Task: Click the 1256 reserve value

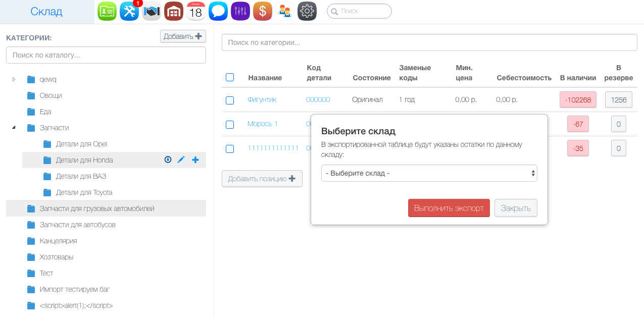Action: click(x=619, y=99)
